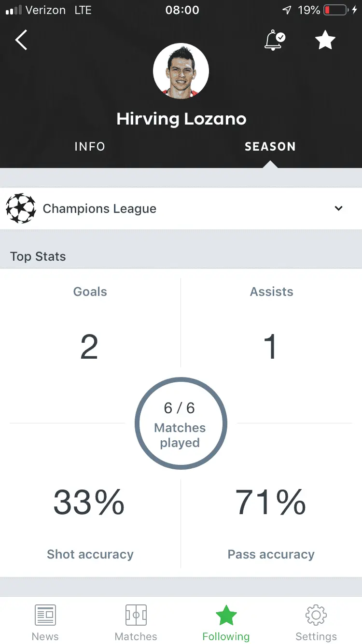Open Settings gear icon
The width and height of the screenshot is (362, 644).
pyautogui.click(x=316, y=615)
